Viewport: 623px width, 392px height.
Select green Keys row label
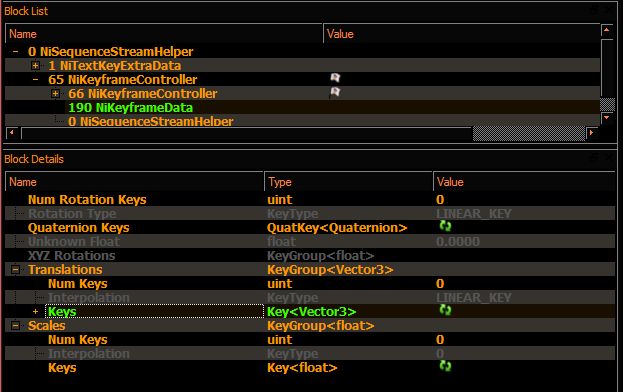62,312
